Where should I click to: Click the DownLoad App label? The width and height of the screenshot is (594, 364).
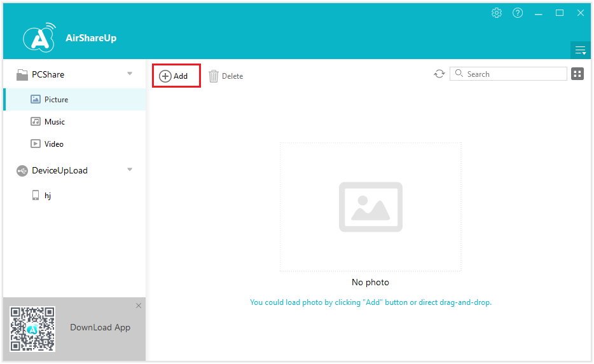pyautogui.click(x=100, y=327)
